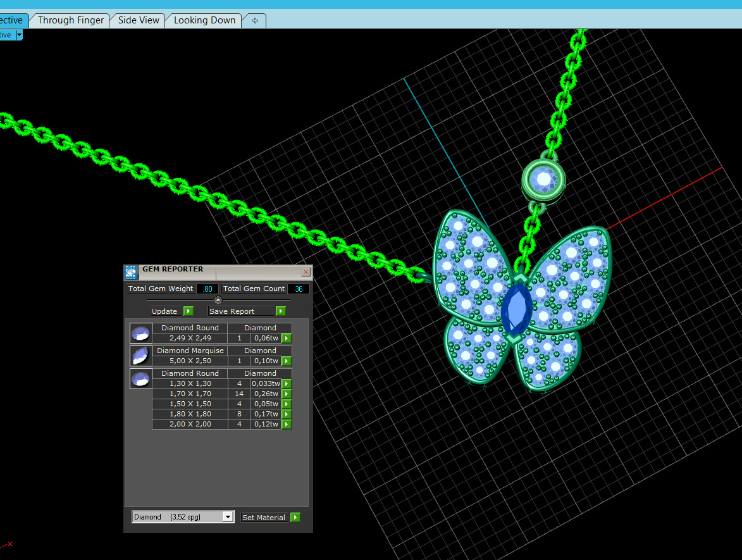Close the Gem Reporter panel
Image resolution: width=742 pixels, height=560 pixels.
[306, 271]
